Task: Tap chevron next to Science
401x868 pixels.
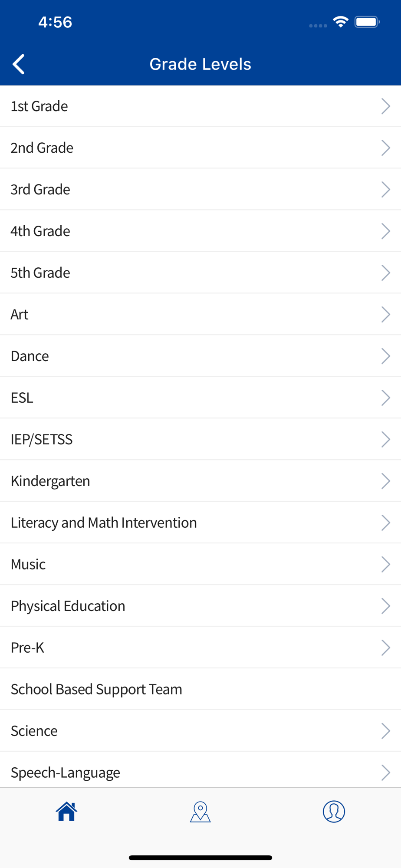Action: pos(385,731)
